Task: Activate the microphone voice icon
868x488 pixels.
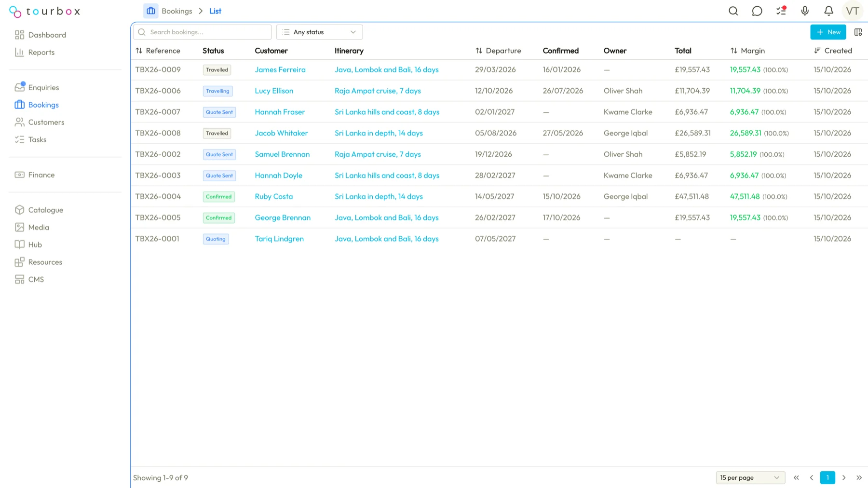Action: coord(805,11)
